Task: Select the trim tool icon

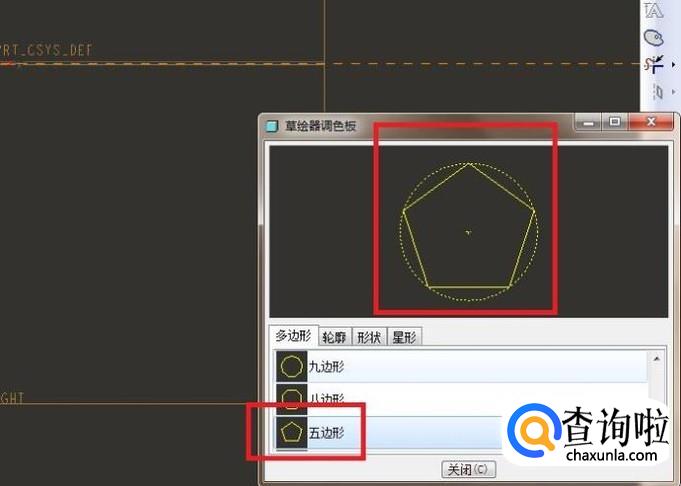Action: (x=654, y=65)
